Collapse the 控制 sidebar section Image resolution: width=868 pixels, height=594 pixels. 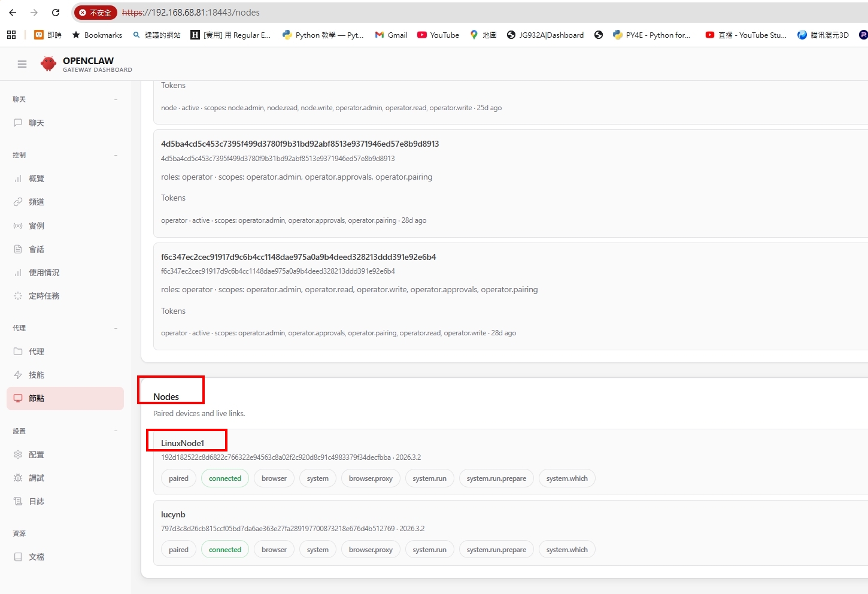116,155
